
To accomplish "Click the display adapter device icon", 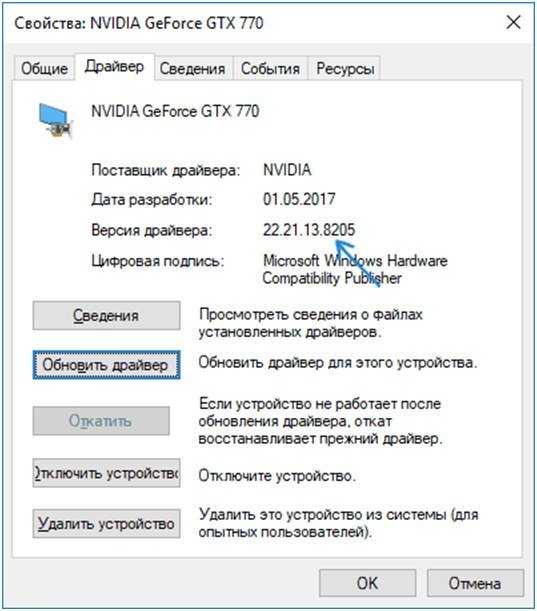I will point(55,121).
